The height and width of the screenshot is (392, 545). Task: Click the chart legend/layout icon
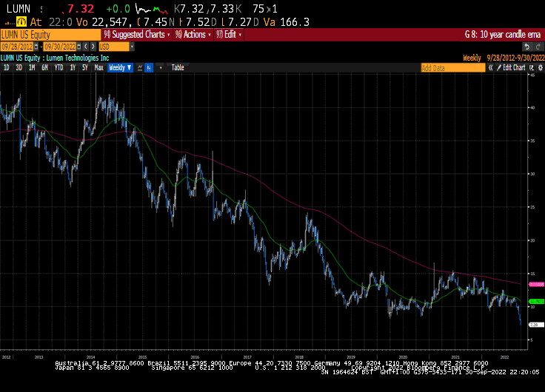[532, 68]
